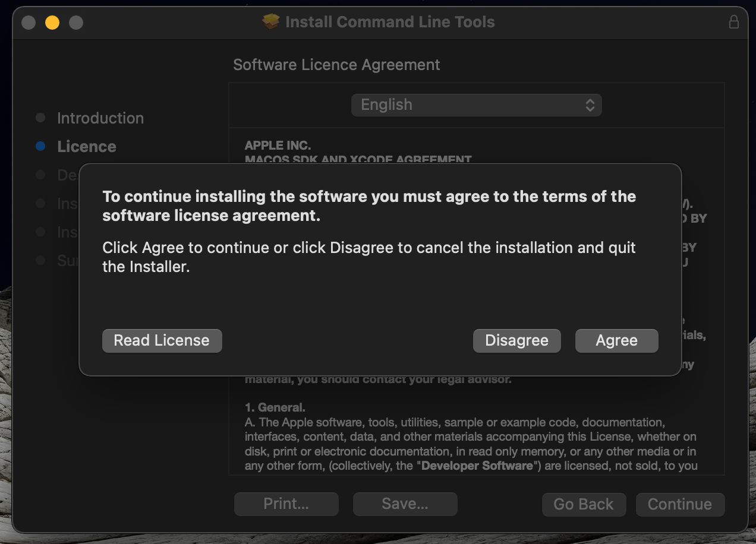Click the Save... button

pos(405,504)
